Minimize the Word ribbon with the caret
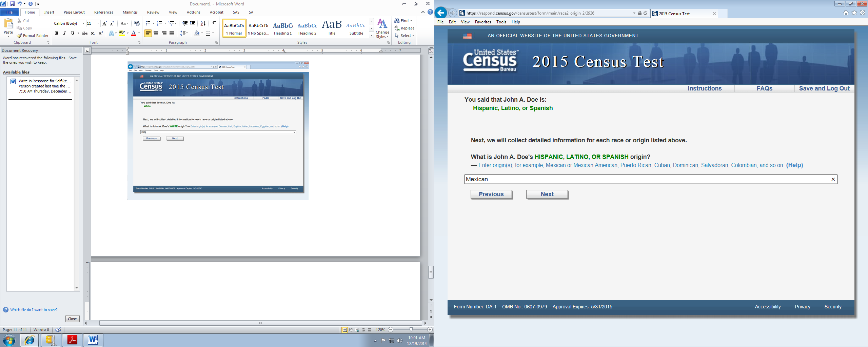 click(x=423, y=12)
